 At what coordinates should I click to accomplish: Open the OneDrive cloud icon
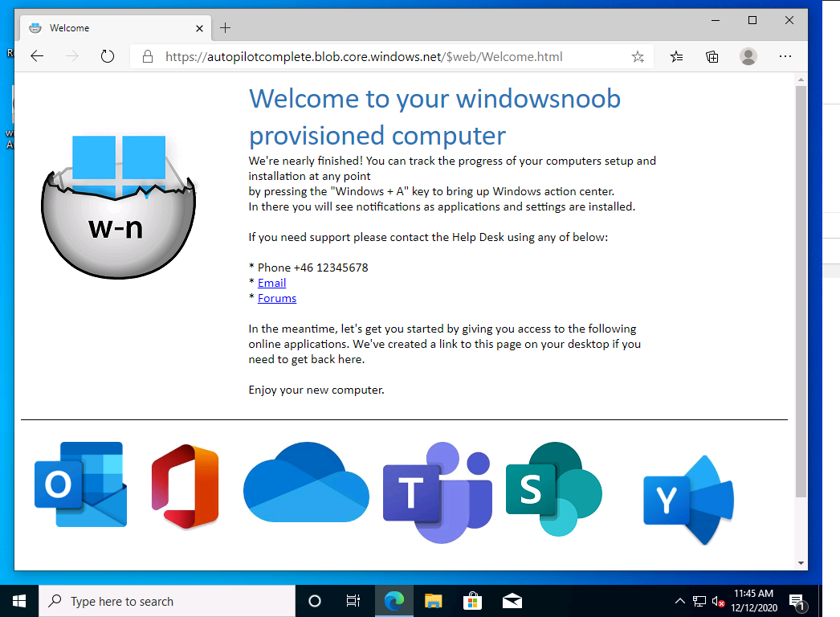[306, 482]
